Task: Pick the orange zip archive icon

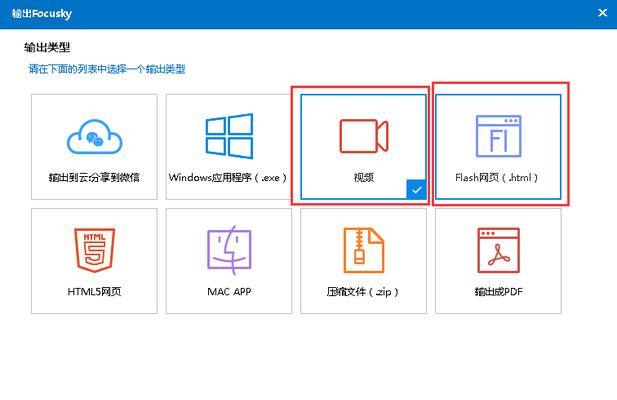Action: click(x=364, y=250)
